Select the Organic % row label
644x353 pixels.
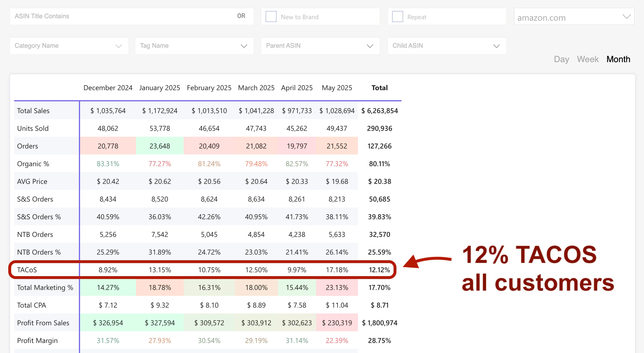click(33, 164)
